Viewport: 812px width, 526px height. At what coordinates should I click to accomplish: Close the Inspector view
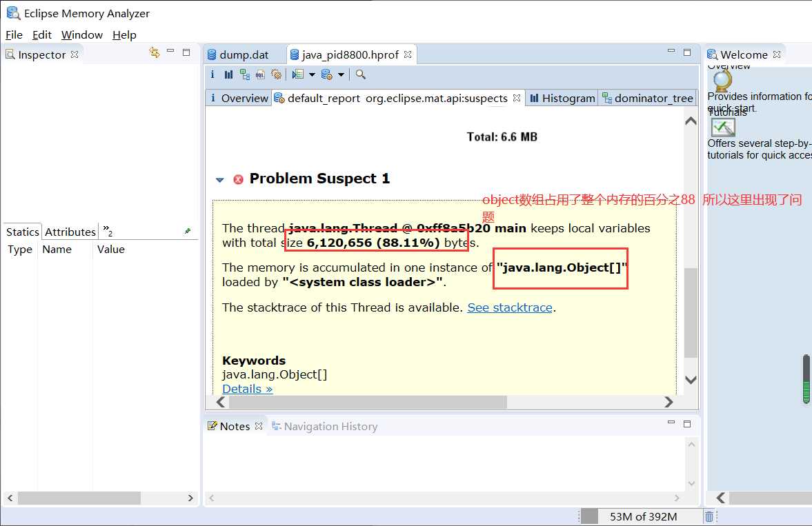(75, 54)
